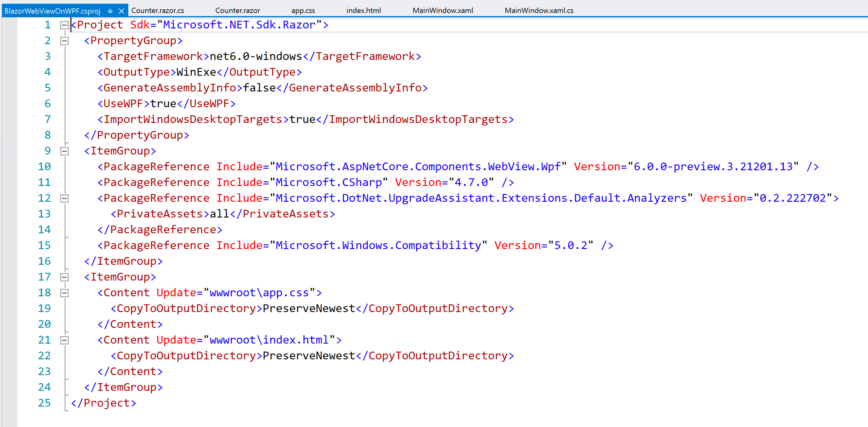The image size is (868, 427).
Task: Click the closing PackageReference tag on line 14
Action: pyautogui.click(x=160, y=230)
